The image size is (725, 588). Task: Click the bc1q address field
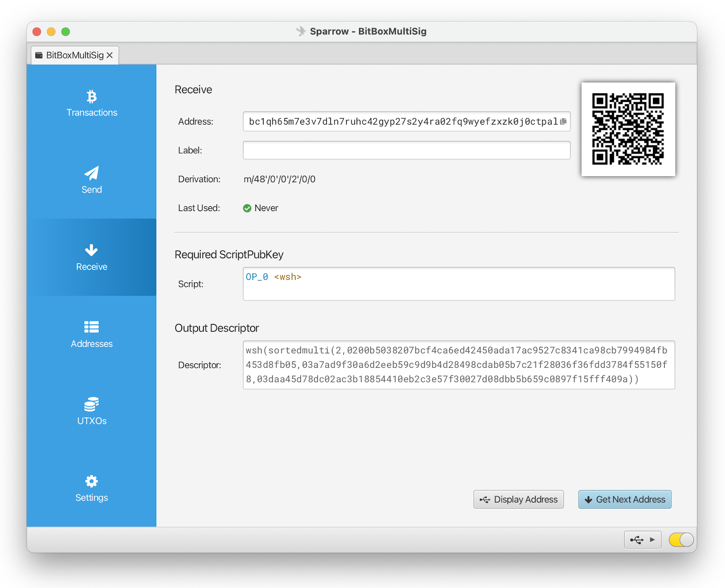[x=406, y=121]
